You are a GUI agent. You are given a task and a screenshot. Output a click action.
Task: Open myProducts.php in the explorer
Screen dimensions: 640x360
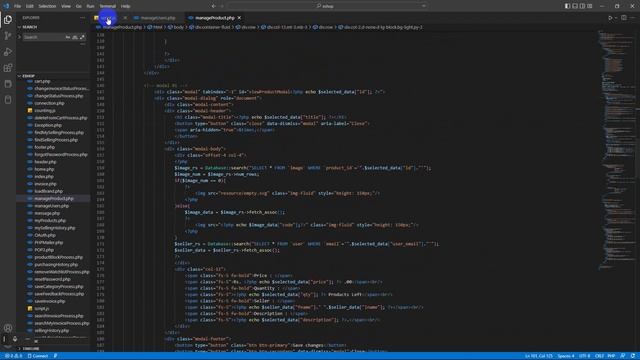click(50, 220)
